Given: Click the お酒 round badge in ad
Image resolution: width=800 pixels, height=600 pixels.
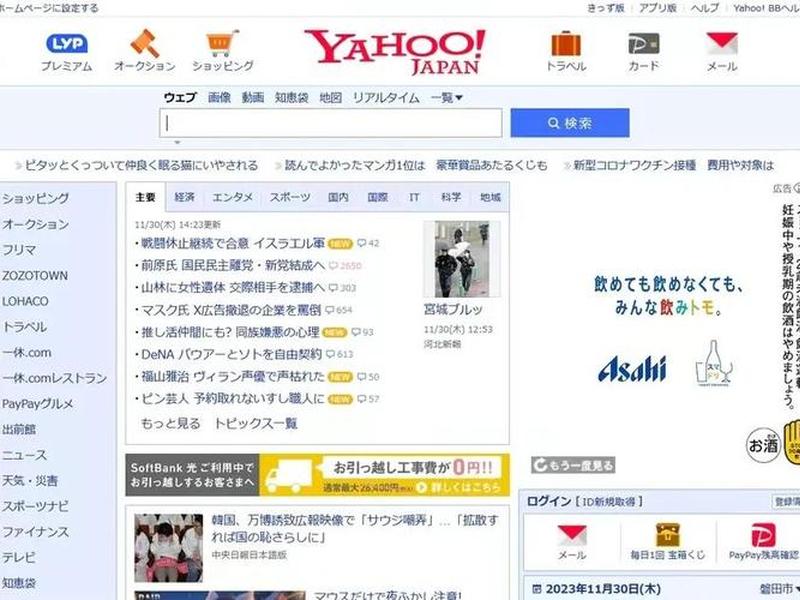Looking at the screenshot, I should [x=763, y=445].
